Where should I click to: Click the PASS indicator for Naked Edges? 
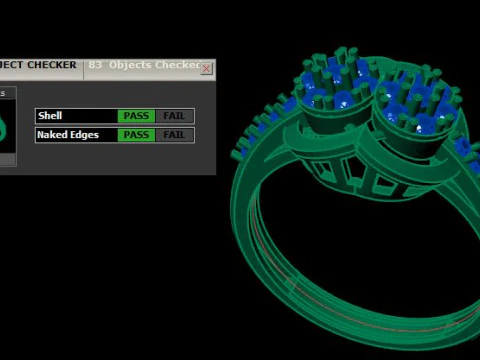[136, 135]
